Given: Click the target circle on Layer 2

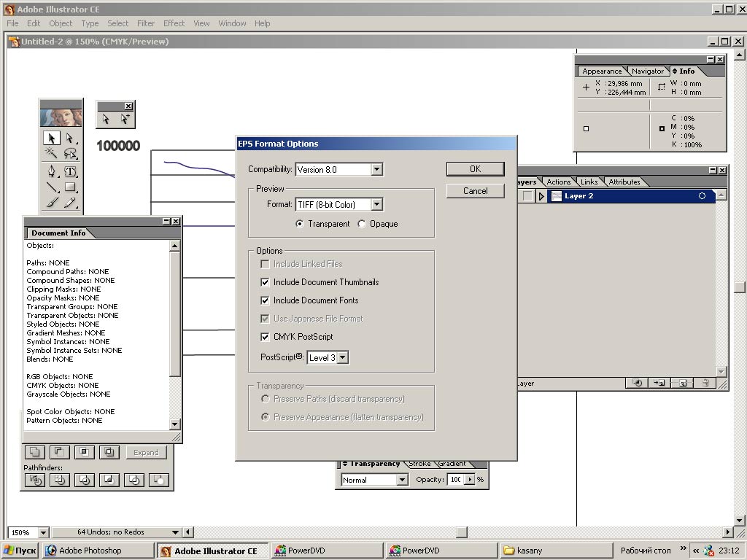Looking at the screenshot, I should pyautogui.click(x=702, y=196).
